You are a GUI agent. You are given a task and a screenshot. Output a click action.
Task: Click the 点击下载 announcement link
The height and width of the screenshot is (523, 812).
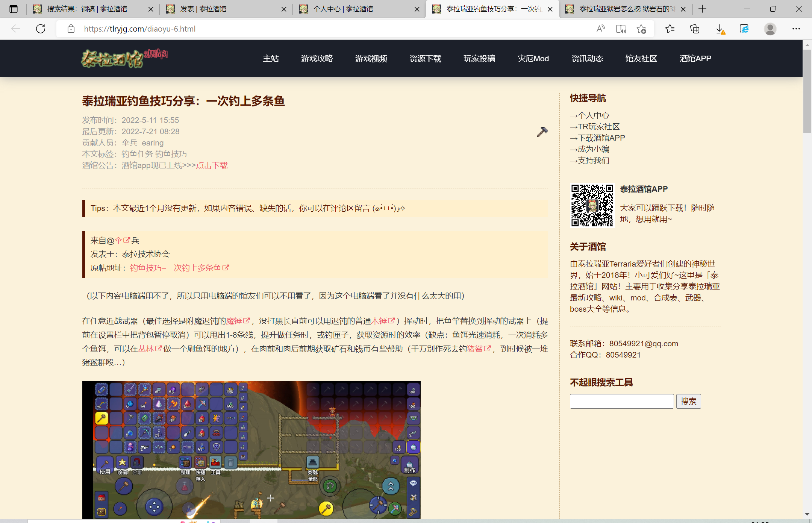[x=212, y=165]
